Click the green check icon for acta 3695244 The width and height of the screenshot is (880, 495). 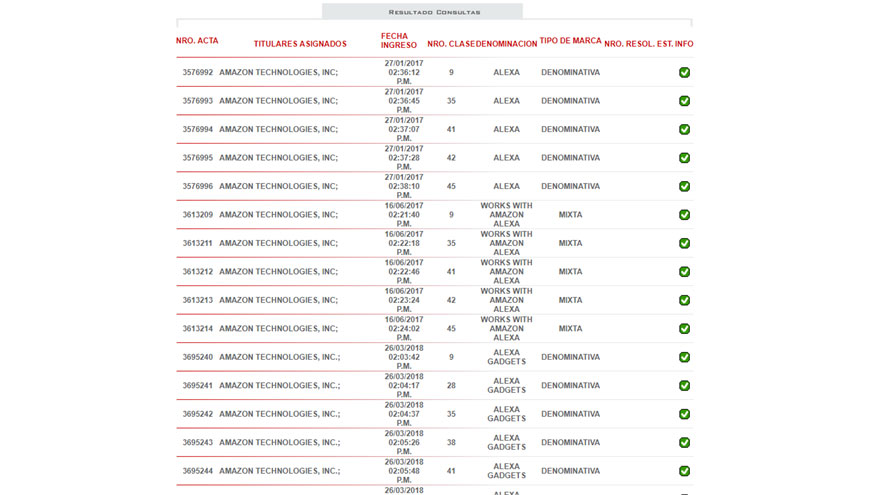pos(684,471)
